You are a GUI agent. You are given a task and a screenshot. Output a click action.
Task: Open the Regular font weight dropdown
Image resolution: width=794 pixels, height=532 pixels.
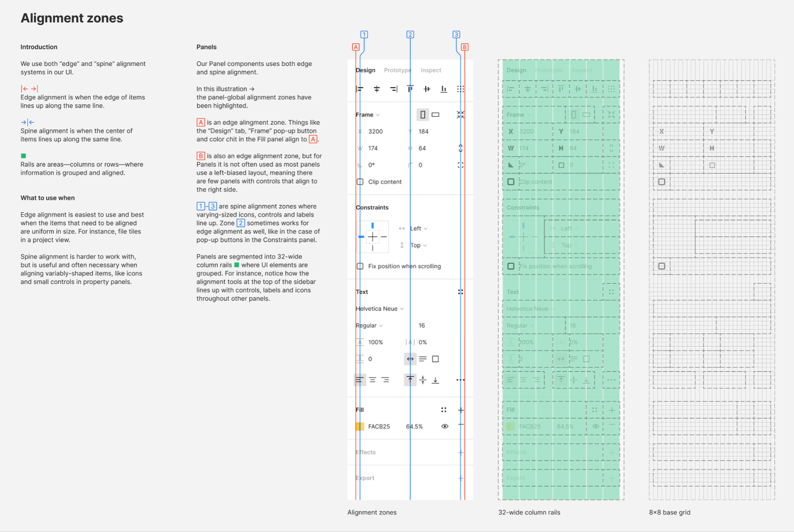369,325
